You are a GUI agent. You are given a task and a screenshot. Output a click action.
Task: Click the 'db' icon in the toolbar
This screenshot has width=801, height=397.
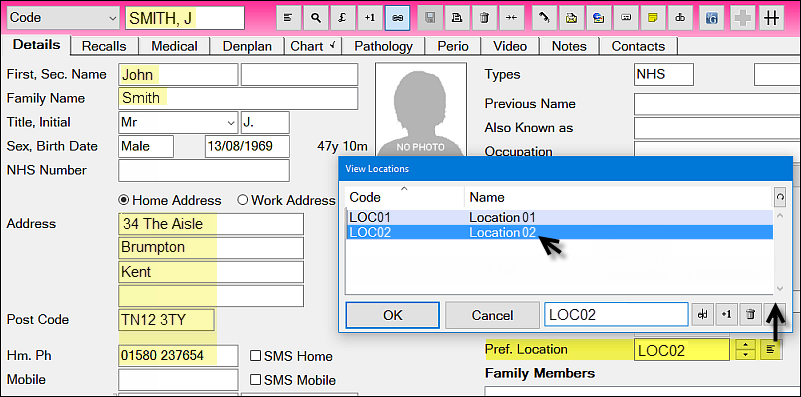coord(680,18)
